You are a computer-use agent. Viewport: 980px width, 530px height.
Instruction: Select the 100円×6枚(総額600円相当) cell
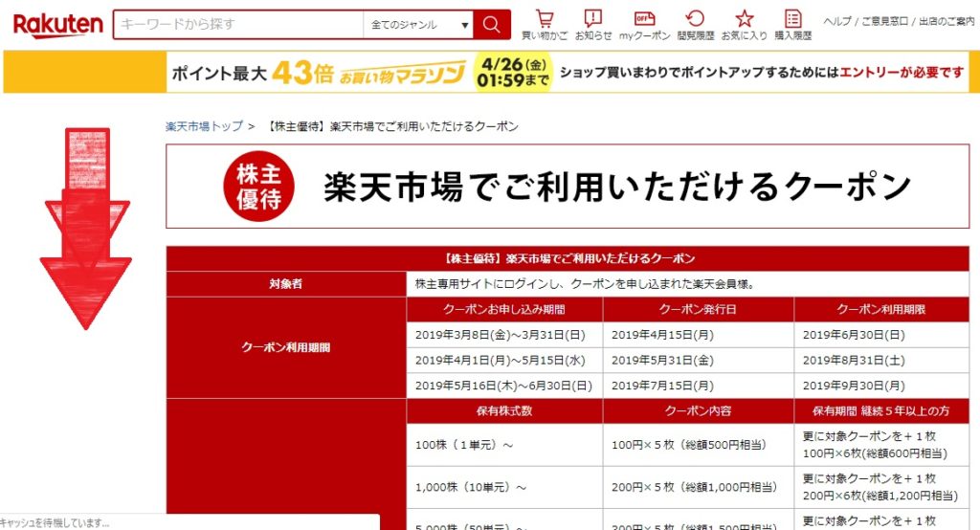pyautogui.click(x=881, y=445)
